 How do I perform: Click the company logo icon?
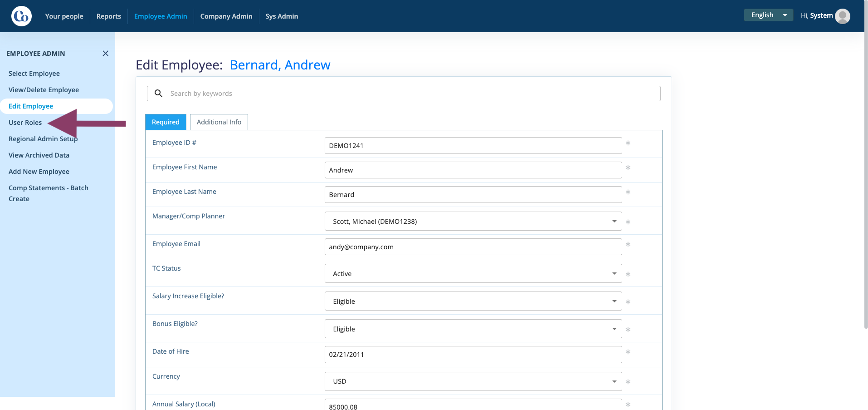click(21, 16)
